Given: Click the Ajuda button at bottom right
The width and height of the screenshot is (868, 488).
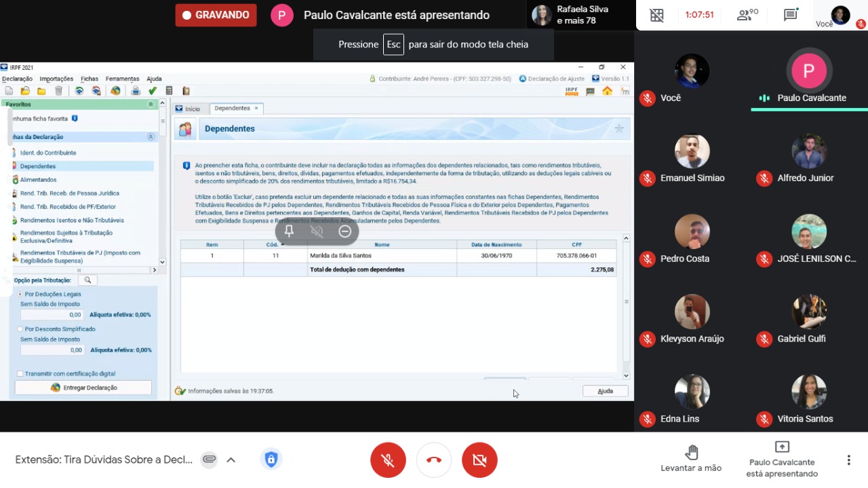Looking at the screenshot, I should (605, 391).
